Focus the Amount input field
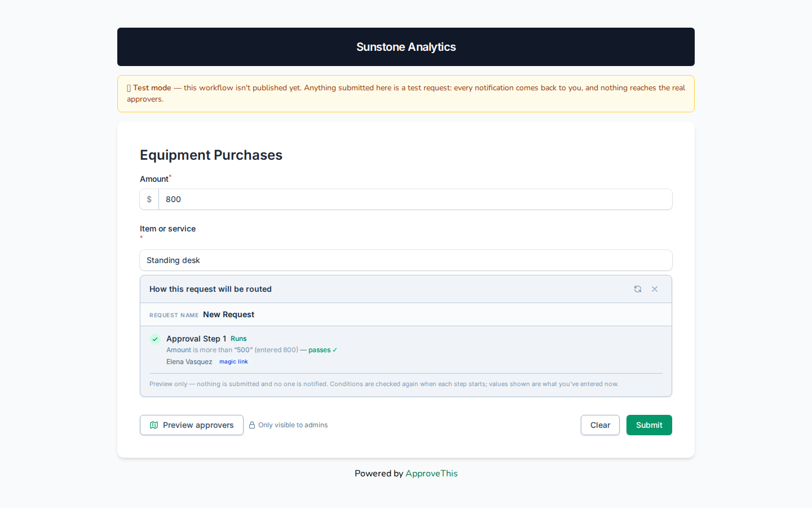Image resolution: width=812 pixels, height=508 pixels. click(415, 199)
